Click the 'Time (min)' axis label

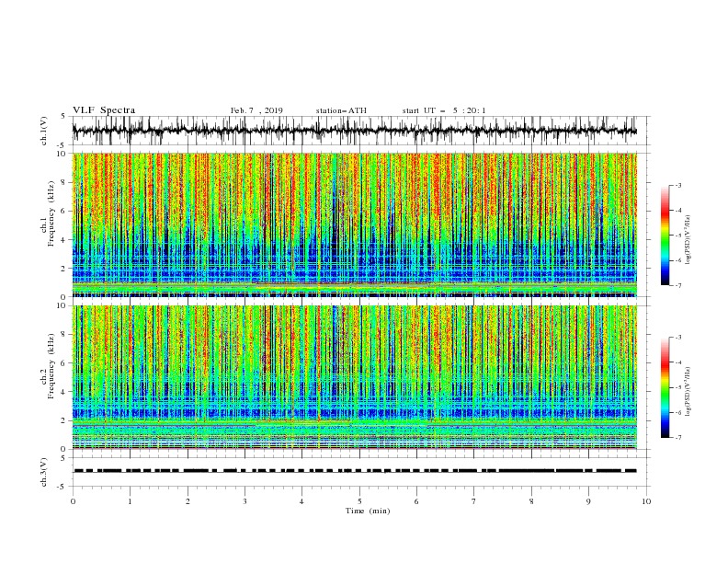pos(368,511)
